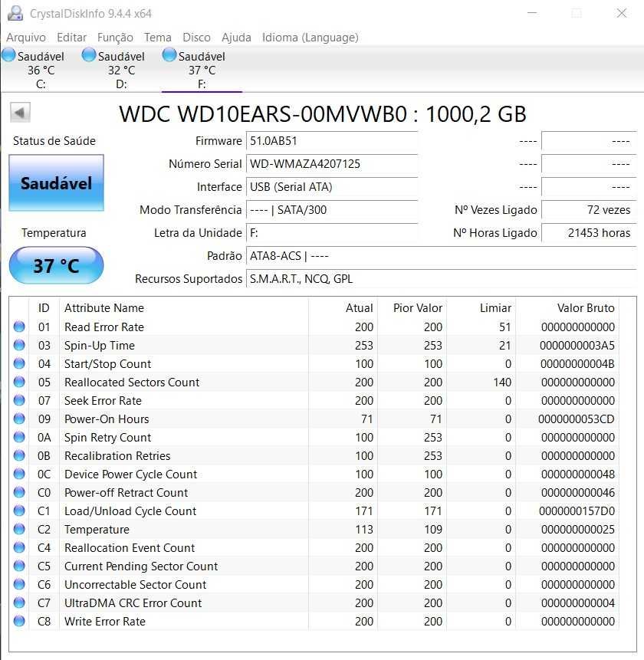Open the Arquivo menu

tap(26, 38)
